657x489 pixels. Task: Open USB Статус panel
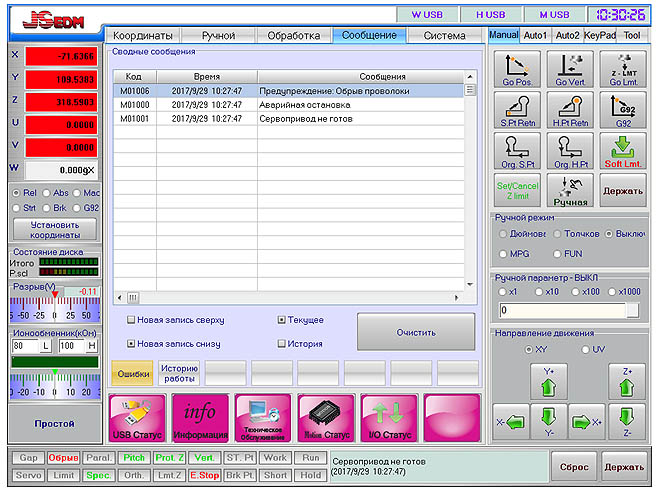pyautogui.click(x=137, y=418)
